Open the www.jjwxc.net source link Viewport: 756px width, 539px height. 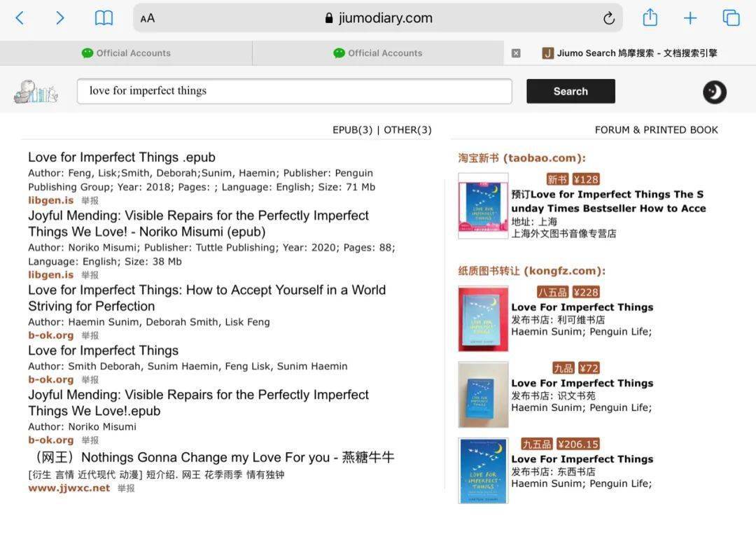tap(69, 488)
